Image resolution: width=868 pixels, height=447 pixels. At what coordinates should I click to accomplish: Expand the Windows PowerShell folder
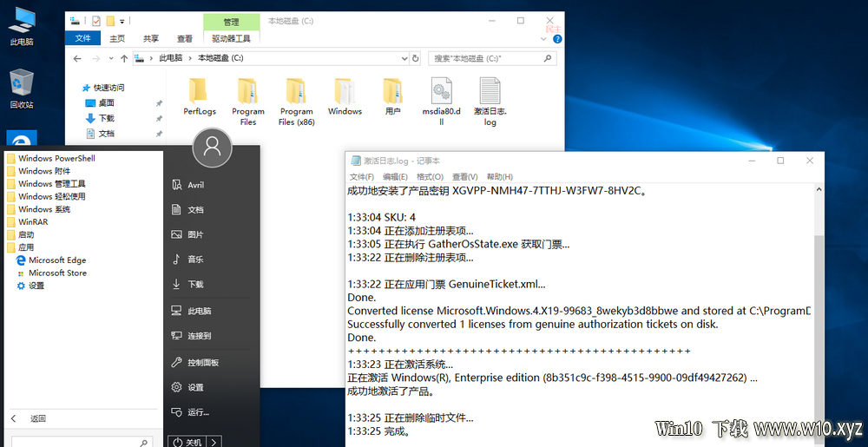pyautogui.click(x=56, y=159)
